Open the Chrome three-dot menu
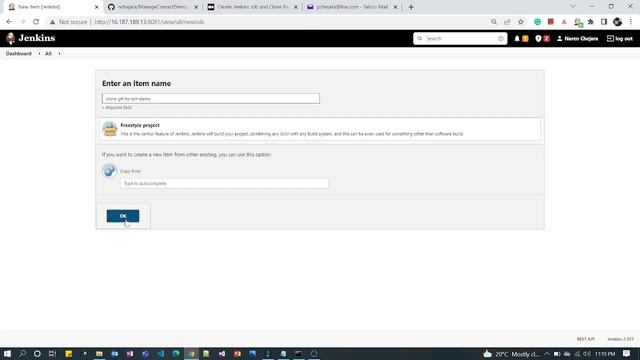 pyautogui.click(x=631, y=22)
